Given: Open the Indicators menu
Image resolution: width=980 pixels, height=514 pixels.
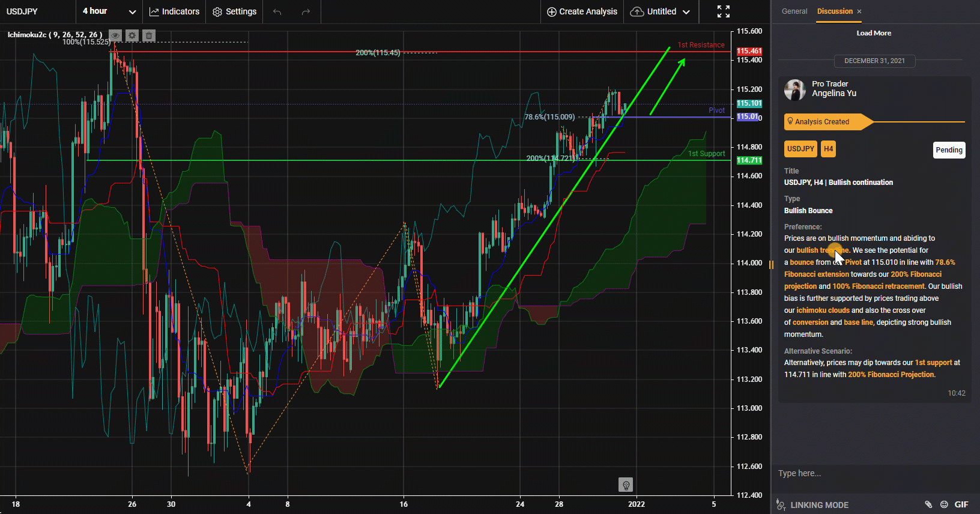Looking at the screenshot, I should [x=174, y=11].
